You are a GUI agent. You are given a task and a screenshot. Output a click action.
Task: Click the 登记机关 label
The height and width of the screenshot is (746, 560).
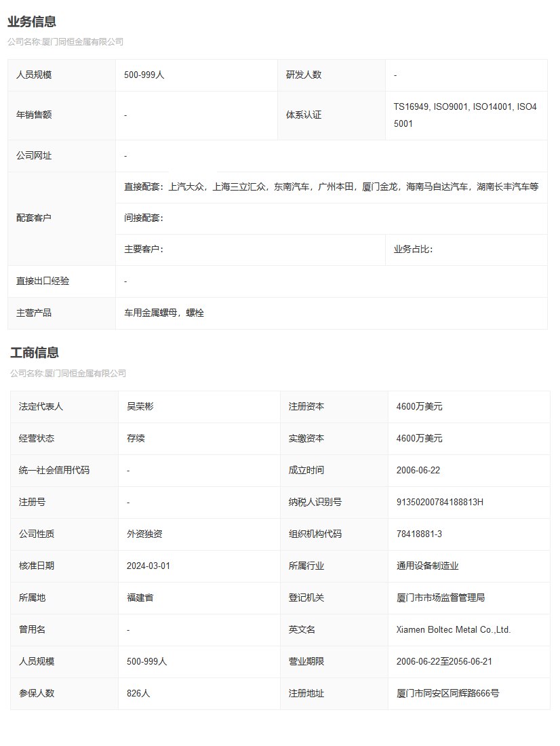tap(306, 598)
